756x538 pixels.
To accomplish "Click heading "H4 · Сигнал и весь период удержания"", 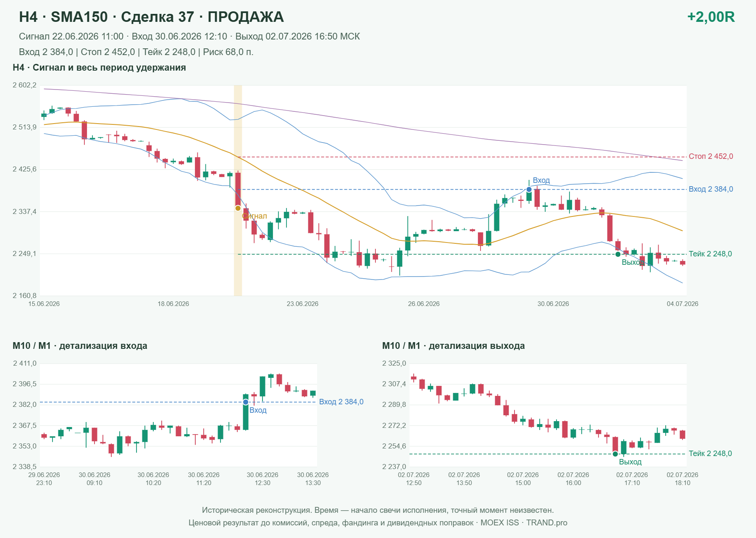I will point(99,68).
